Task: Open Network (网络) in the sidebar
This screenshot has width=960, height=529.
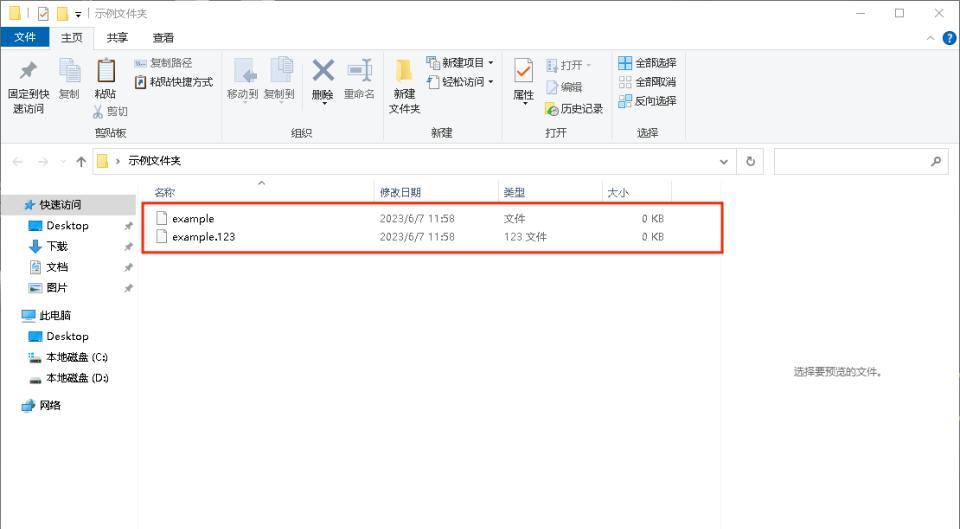Action: (50, 405)
